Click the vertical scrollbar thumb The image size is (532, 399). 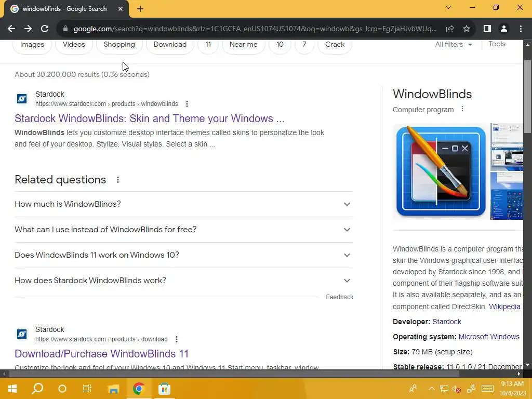527,97
